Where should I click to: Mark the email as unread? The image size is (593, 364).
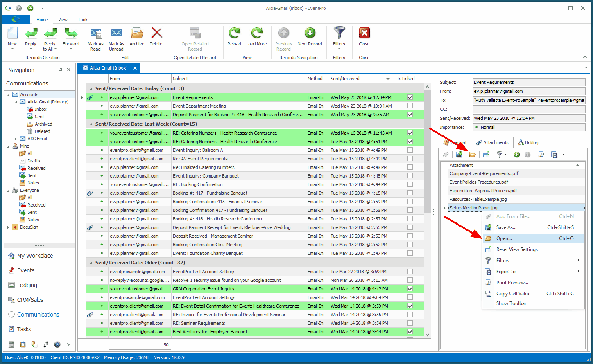point(116,40)
